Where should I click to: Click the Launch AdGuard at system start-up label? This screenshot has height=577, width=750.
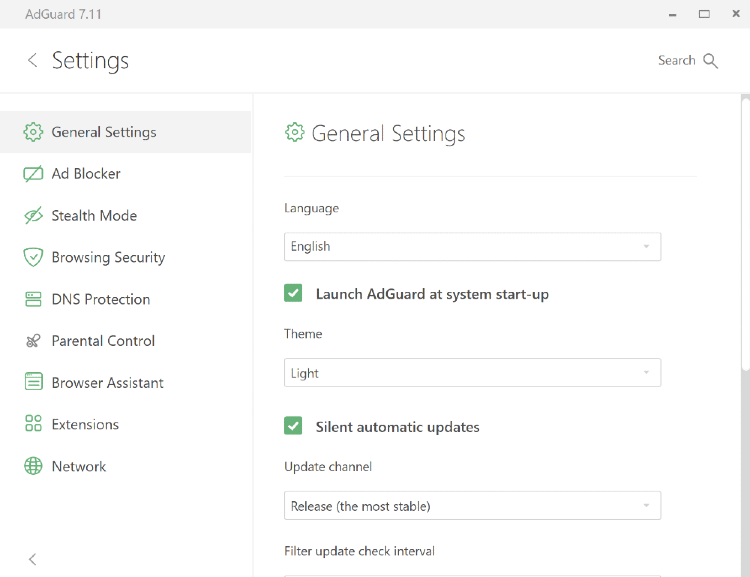click(x=432, y=294)
